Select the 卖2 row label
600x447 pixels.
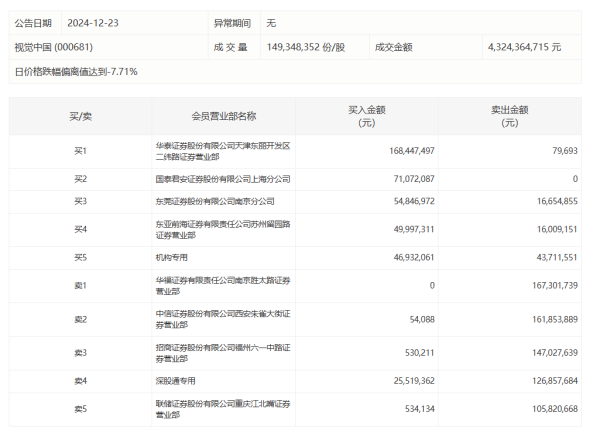click(x=80, y=320)
